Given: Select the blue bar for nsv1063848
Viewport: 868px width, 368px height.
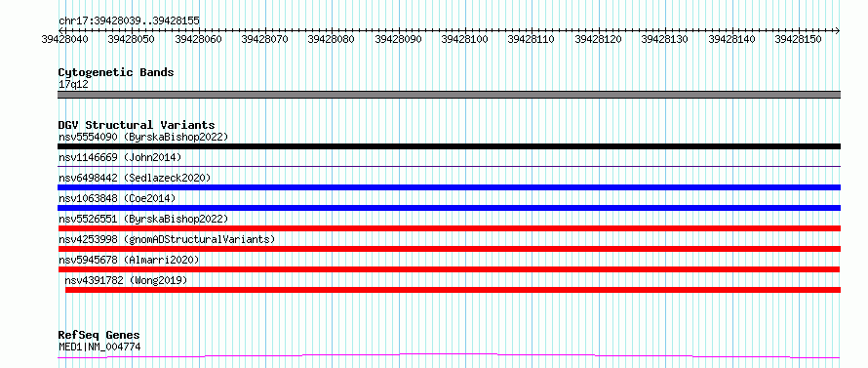Looking at the screenshot, I should [449, 208].
